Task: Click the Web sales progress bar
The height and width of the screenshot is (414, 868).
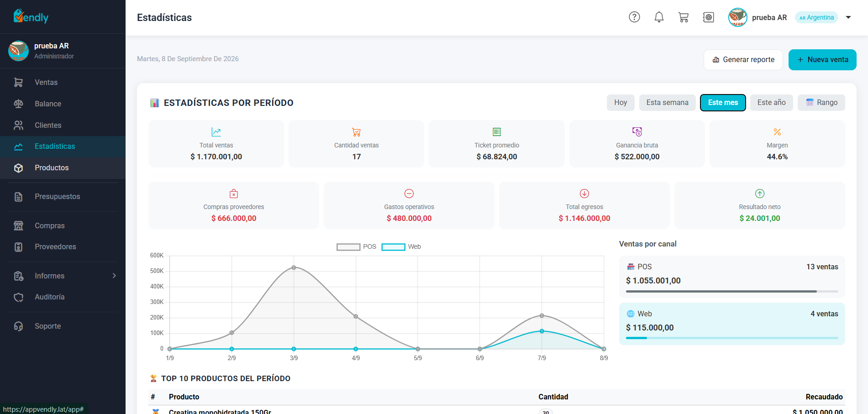Action: coord(732,338)
